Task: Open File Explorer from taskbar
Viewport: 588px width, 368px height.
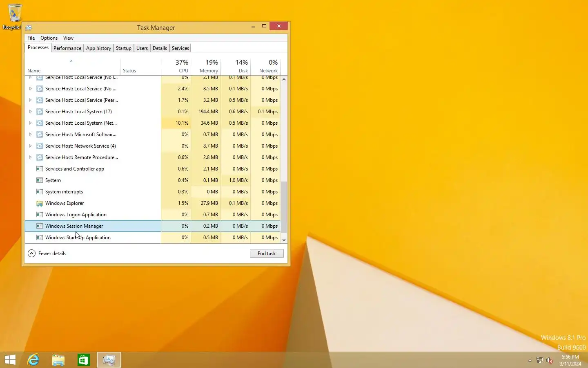Action: 58,360
